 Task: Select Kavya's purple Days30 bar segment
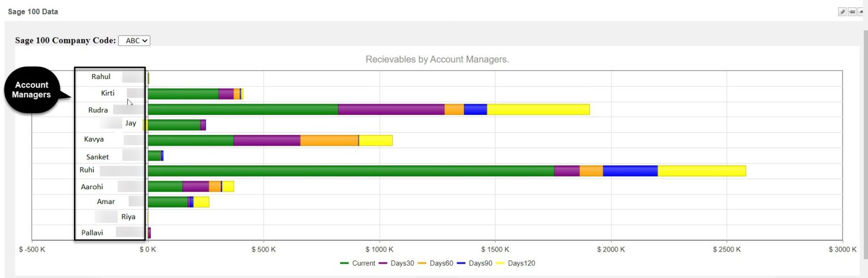267,140
